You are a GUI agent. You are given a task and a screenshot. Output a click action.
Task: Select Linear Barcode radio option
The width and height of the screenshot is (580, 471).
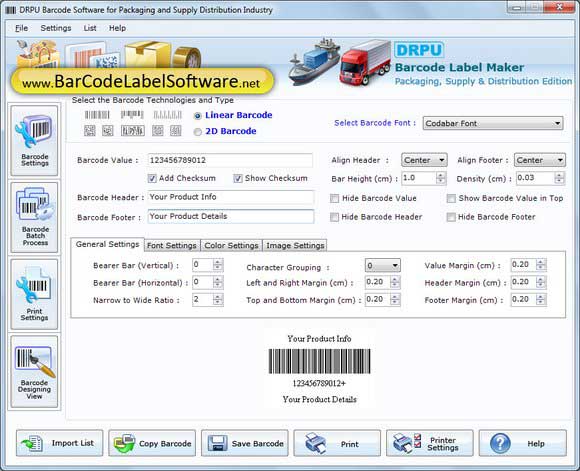(198, 116)
